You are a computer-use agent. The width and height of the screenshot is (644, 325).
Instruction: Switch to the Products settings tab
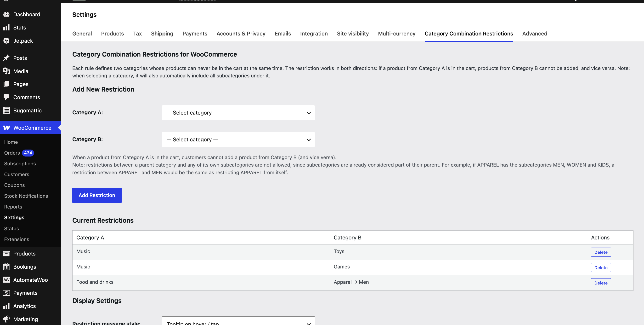click(x=113, y=34)
